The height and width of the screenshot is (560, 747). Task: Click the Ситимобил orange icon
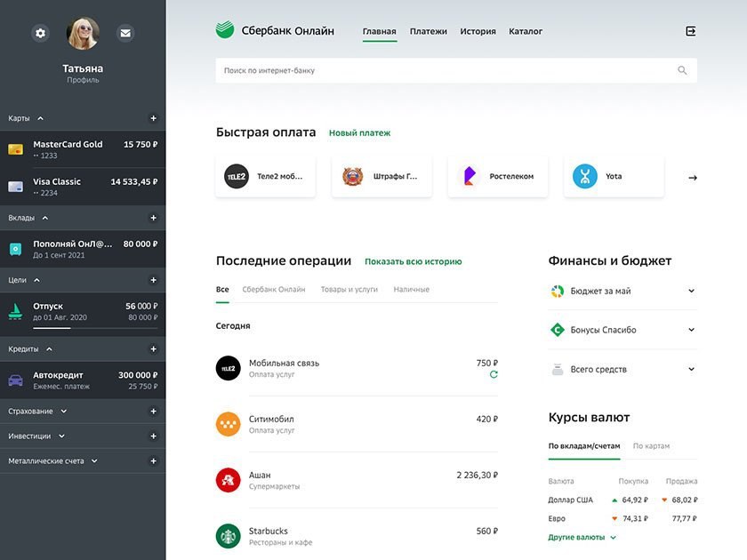229,424
